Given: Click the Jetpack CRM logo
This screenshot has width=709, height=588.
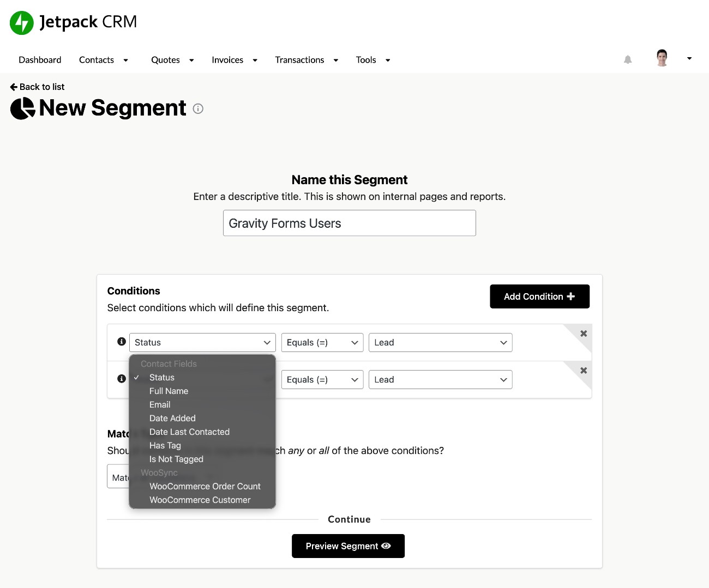Looking at the screenshot, I should pos(73,22).
